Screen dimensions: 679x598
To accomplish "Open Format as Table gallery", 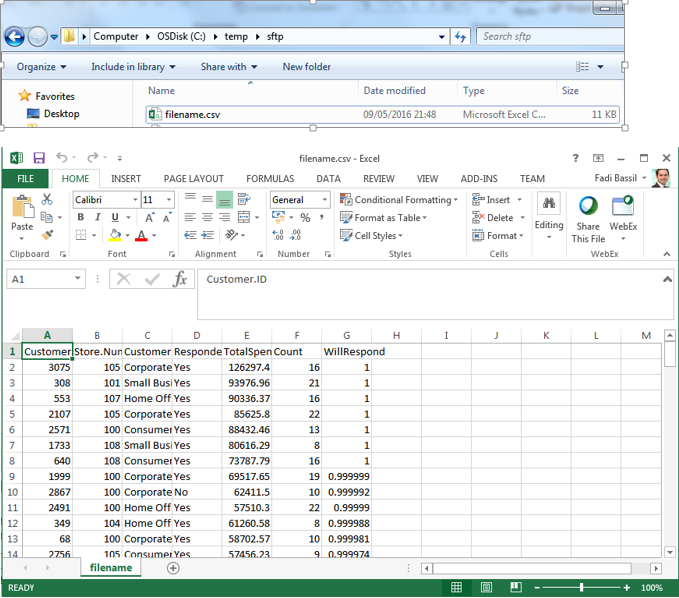I will [384, 217].
